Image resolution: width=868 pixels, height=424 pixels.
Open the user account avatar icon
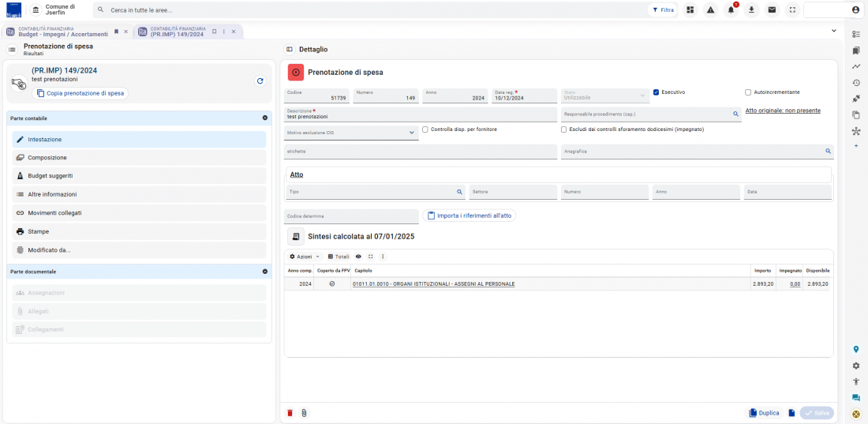[x=855, y=10]
